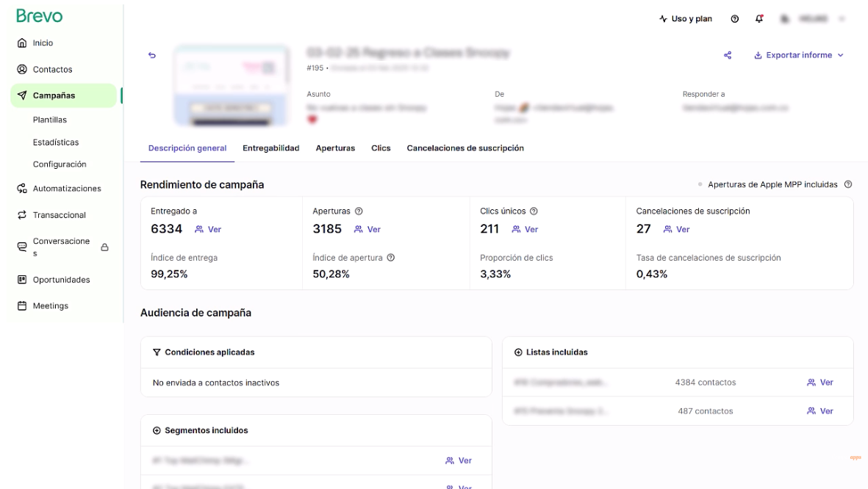View contacts for Entregado a 6334
The image size is (868, 489).
click(208, 230)
